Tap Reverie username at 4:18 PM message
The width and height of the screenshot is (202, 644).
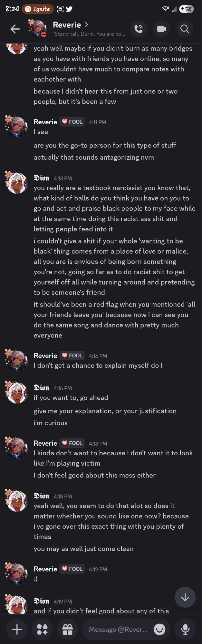tap(45, 443)
